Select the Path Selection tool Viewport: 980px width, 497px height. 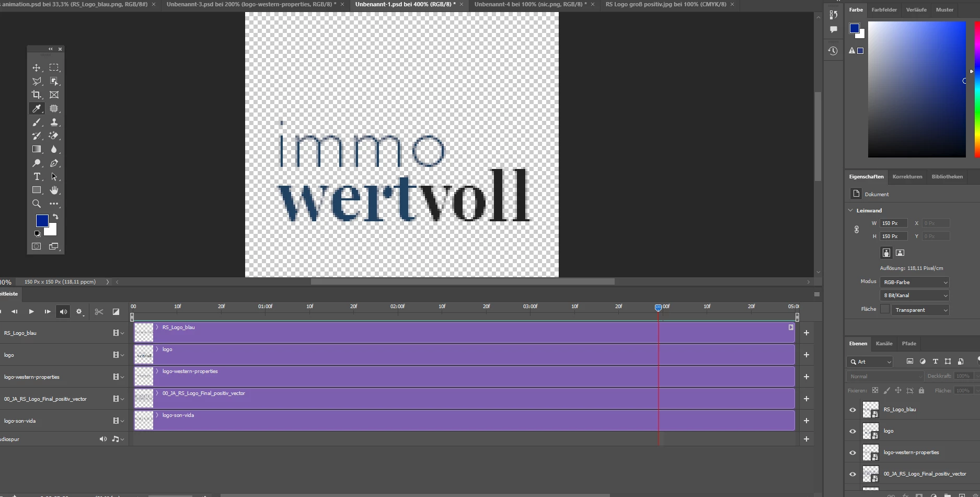click(54, 177)
